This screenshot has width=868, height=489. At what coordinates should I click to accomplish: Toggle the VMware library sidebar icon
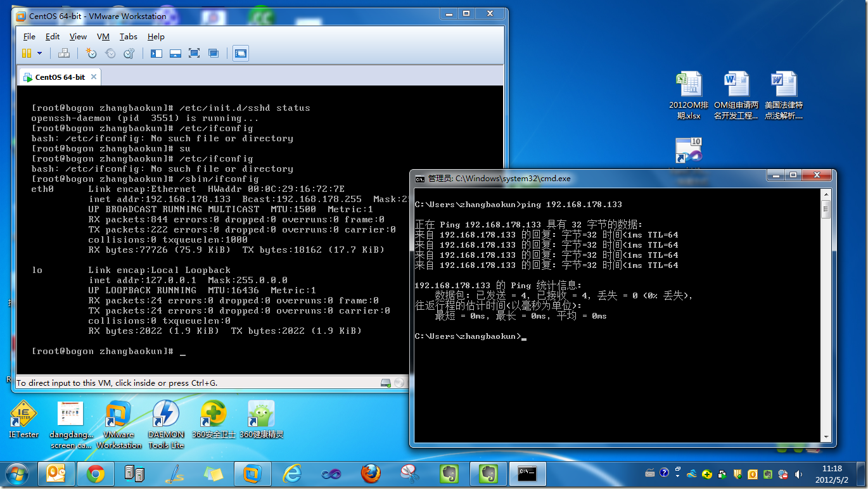156,54
